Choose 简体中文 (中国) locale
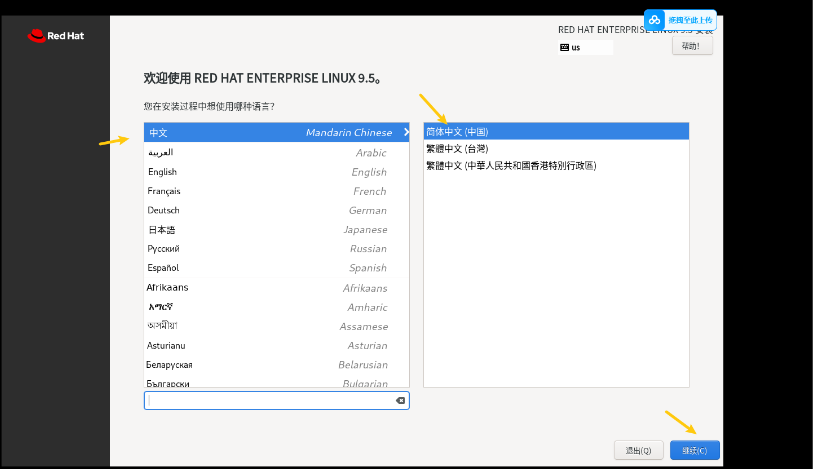 (556, 131)
